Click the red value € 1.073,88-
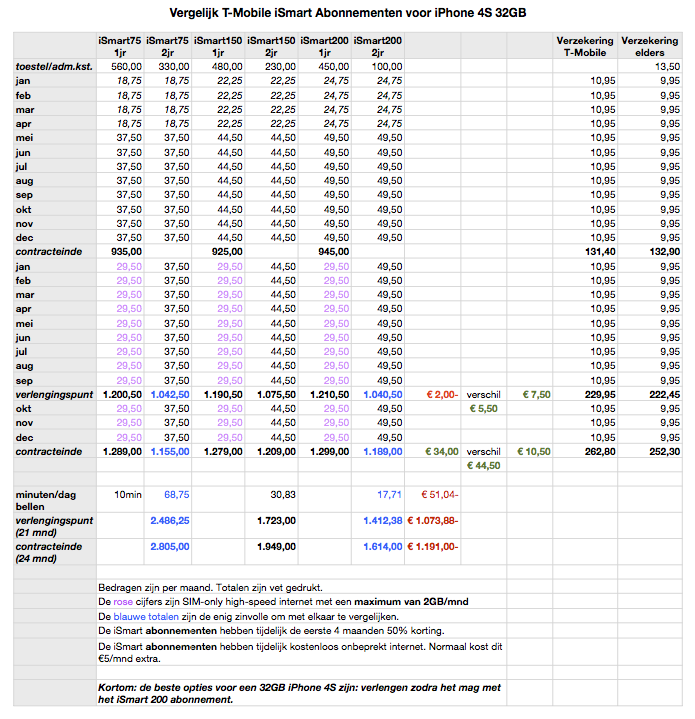Image resolution: width=695 pixels, height=719 pixels. click(432, 521)
